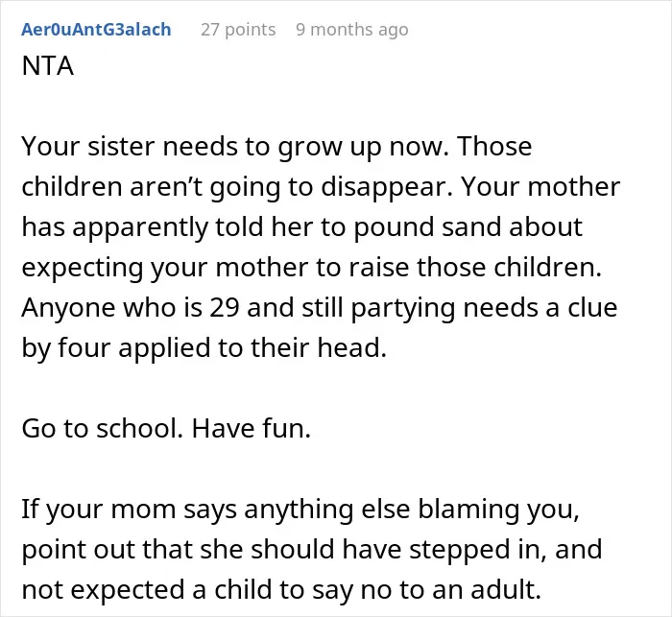Screen dimensions: 672x617
Task: Click the line "Anyone who is 29 and still partying"
Action: click(x=320, y=308)
